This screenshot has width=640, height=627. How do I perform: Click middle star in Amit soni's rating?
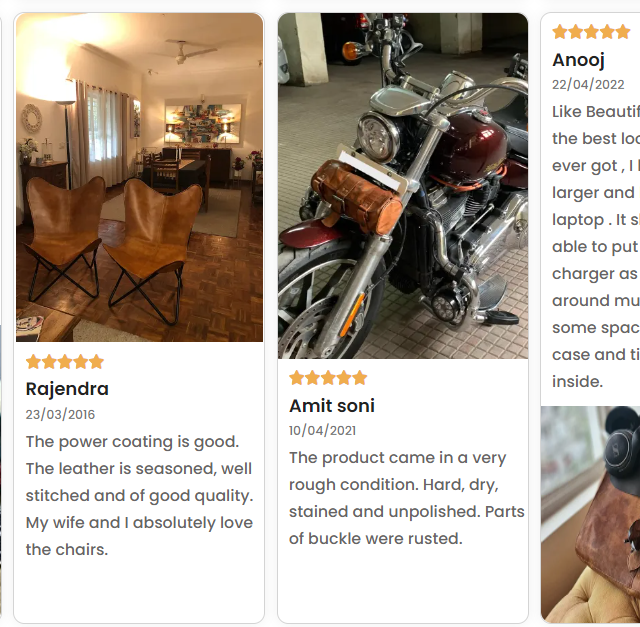point(328,378)
